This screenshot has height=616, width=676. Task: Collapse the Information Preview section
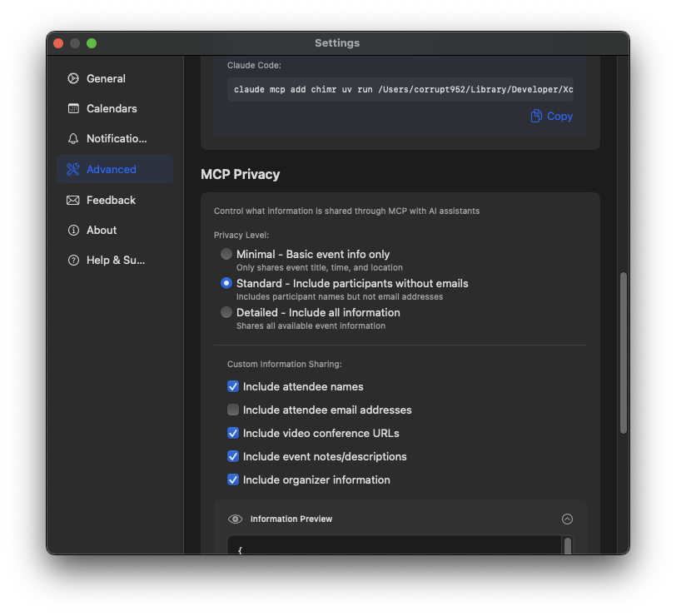tap(567, 519)
